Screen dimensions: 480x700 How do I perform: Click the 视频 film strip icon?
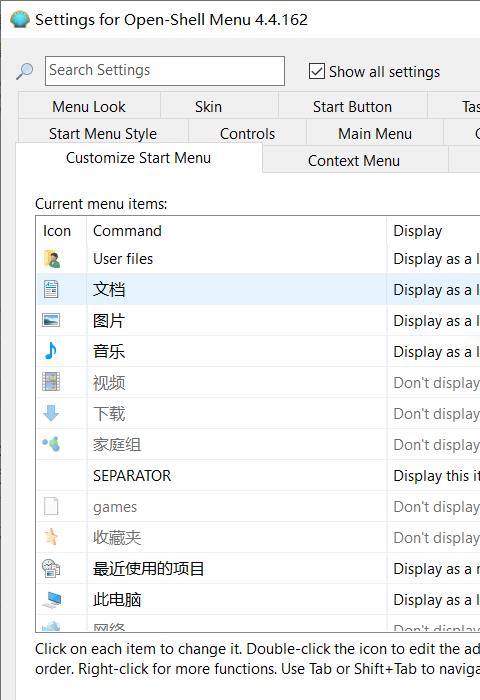tap(51, 382)
